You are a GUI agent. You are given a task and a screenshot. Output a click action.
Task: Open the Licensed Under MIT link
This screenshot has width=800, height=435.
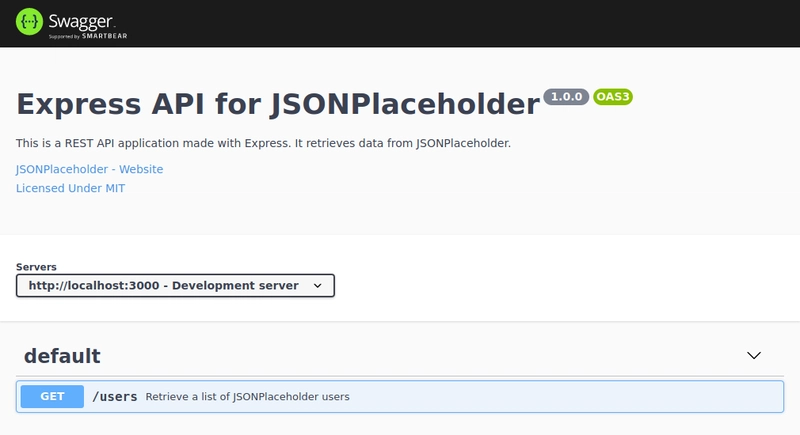70,188
